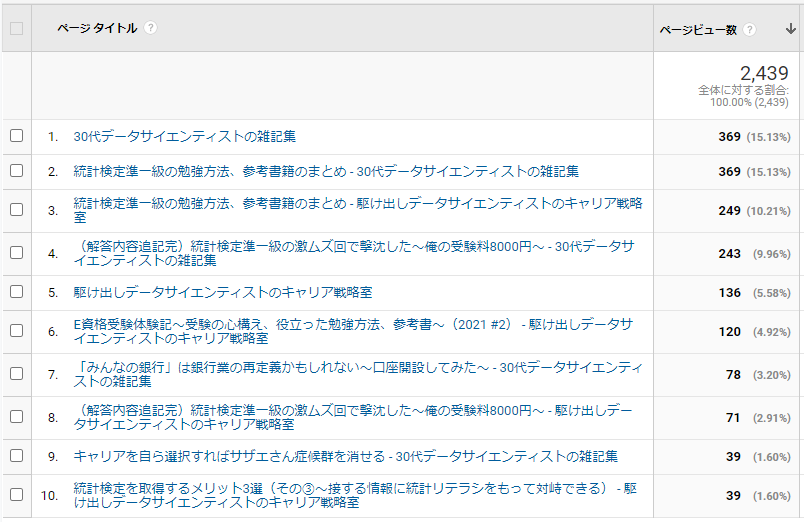The image size is (804, 522).
Task: Select the total pageviews value 2,439
Action: (x=764, y=73)
